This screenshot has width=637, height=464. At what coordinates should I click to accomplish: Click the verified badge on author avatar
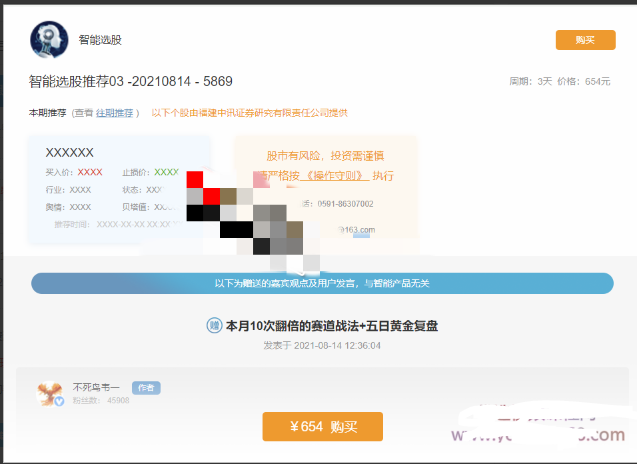click(x=59, y=401)
